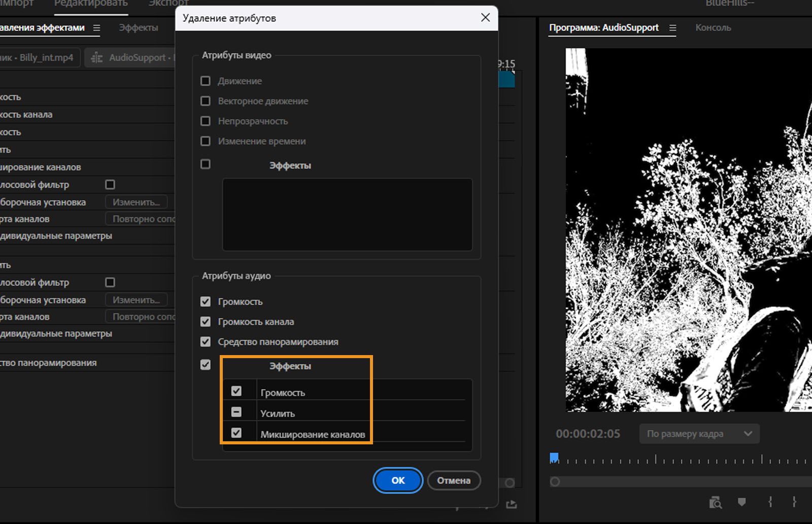Click the share export icon under the dialog

tap(512, 504)
